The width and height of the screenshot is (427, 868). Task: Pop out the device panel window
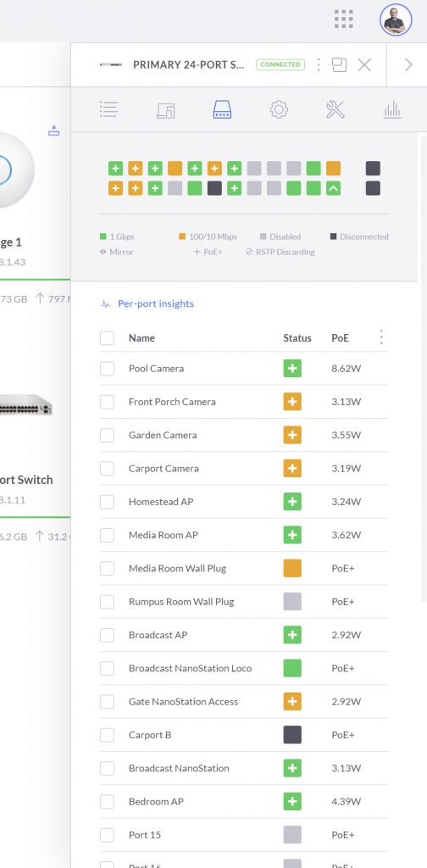tap(339, 64)
